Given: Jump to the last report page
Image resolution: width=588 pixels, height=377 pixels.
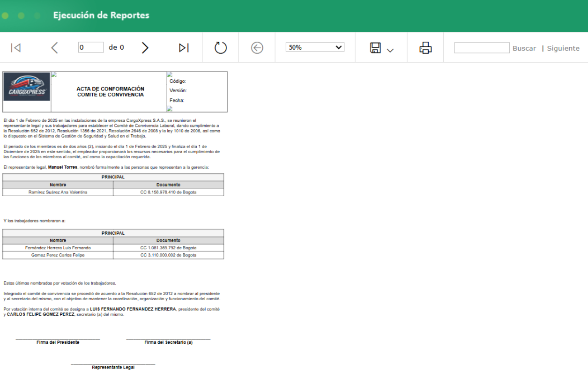Looking at the screenshot, I should [184, 48].
